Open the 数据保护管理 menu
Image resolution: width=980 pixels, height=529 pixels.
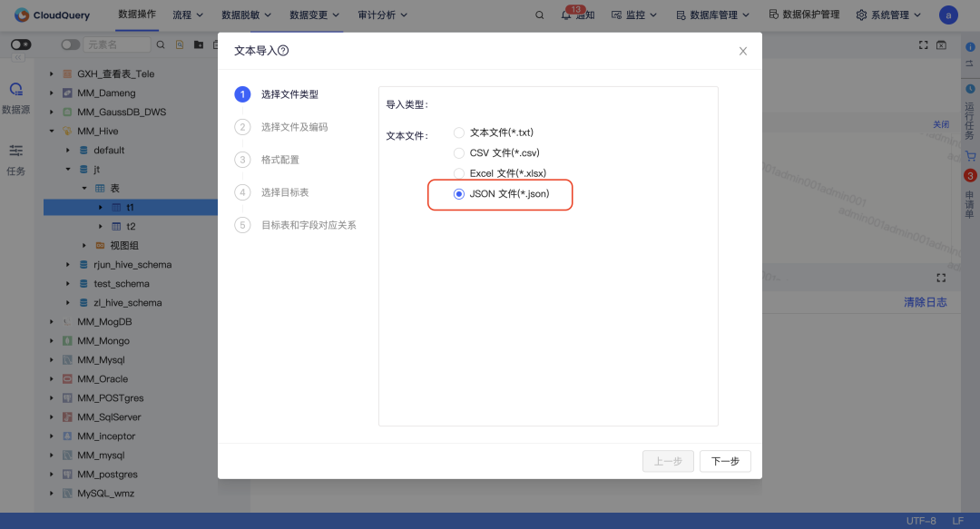(804, 15)
